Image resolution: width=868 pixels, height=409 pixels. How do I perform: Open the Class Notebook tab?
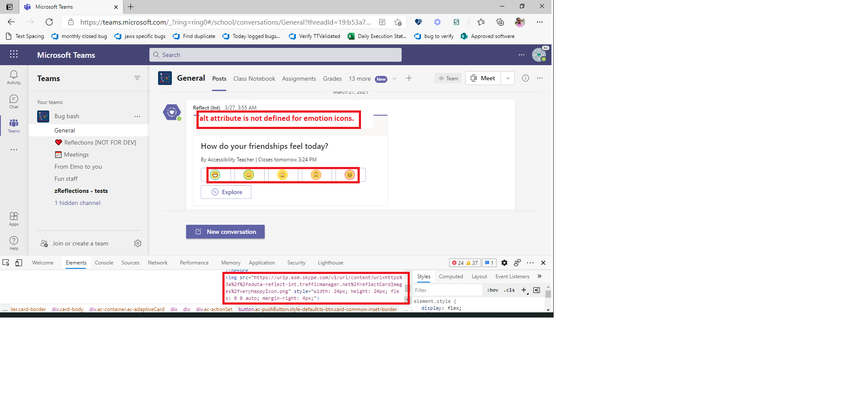coord(254,79)
